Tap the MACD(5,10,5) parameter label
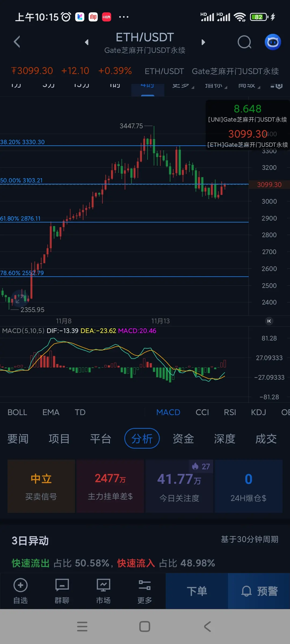 coord(23,331)
